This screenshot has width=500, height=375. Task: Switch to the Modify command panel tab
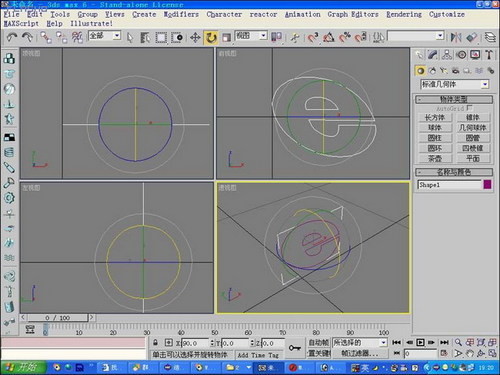tap(433, 55)
